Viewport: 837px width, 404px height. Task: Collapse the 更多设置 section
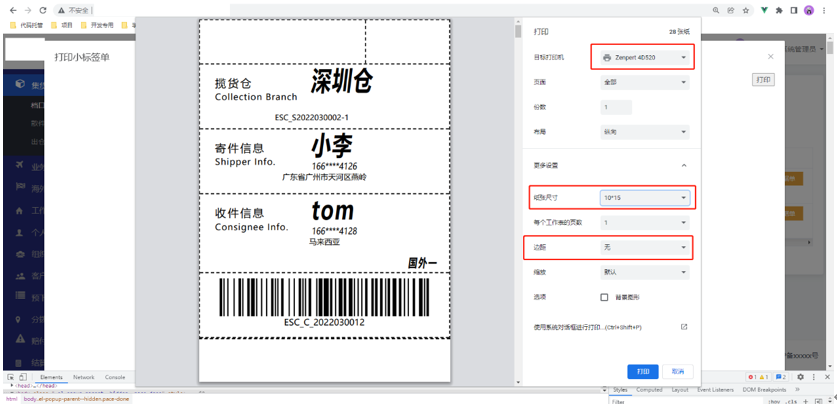click(x=684, y=165)
